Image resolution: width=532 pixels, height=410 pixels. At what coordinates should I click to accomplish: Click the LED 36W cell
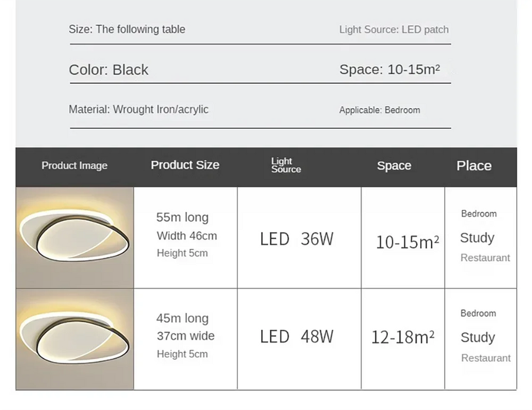296,239
